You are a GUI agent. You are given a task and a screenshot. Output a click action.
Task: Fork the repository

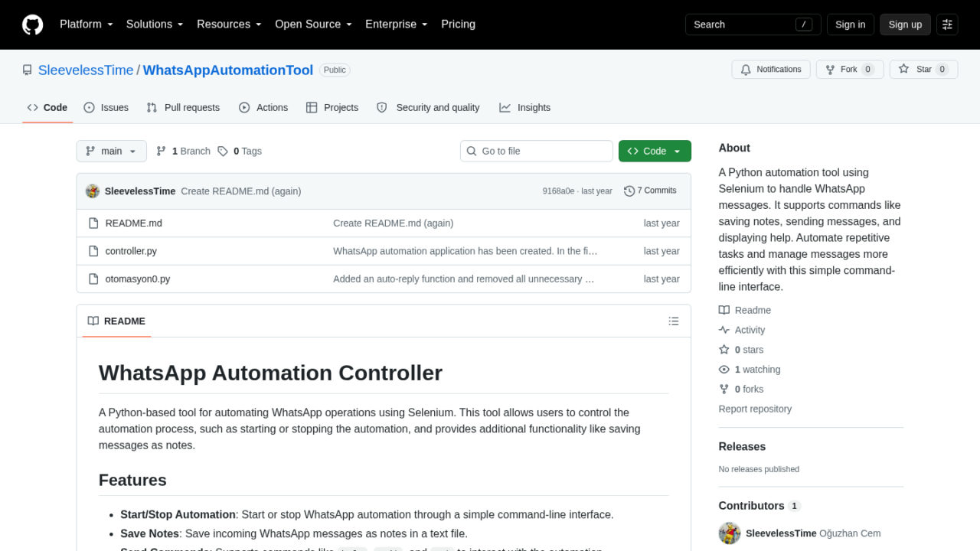[850, 70]
